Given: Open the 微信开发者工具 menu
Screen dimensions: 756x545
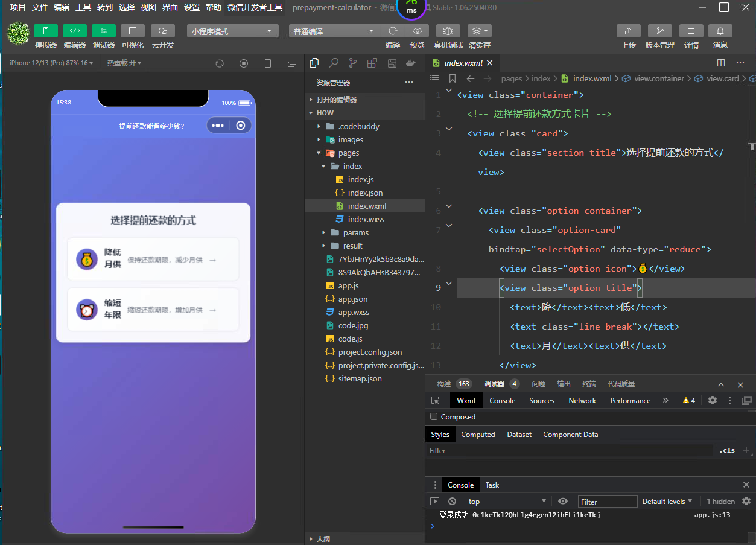Looking at the screenshot, I should (255, 7).
